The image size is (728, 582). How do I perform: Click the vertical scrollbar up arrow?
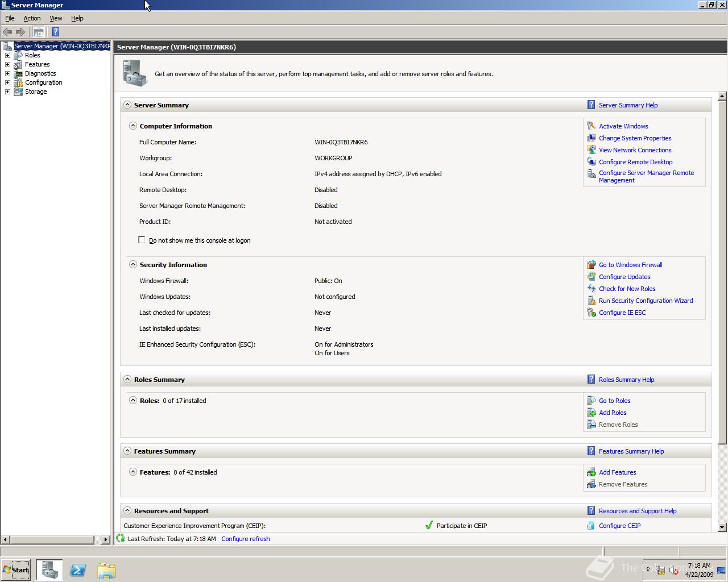[722, 96]
